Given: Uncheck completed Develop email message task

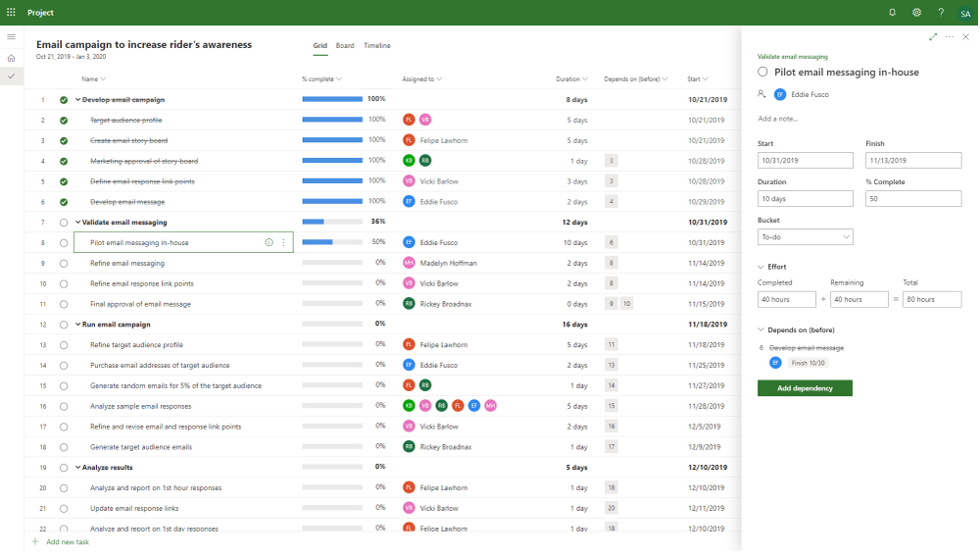Looking at the screenshot, I should click(64, 202).
